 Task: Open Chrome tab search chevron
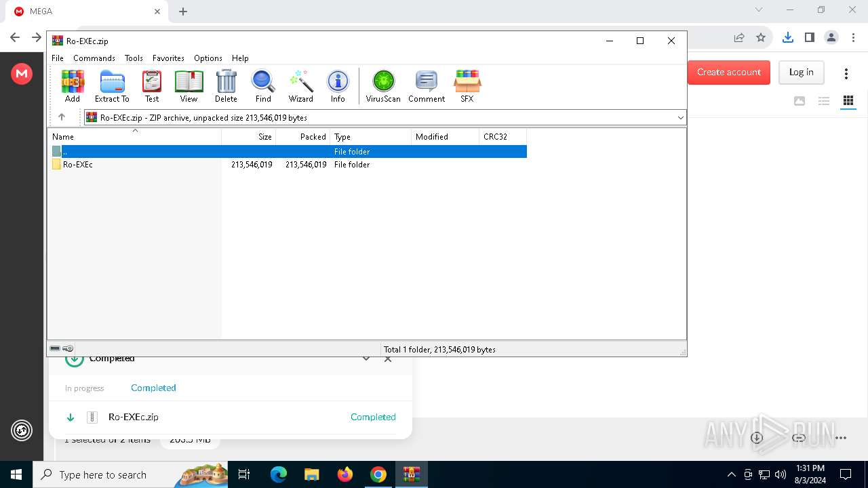(759, 10)
